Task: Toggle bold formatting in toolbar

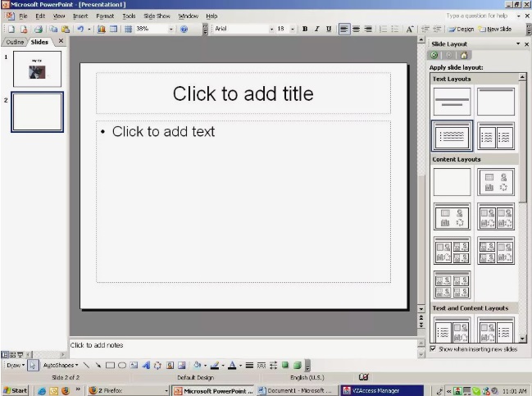Action: pyautogui.click(x=305, y=29)
